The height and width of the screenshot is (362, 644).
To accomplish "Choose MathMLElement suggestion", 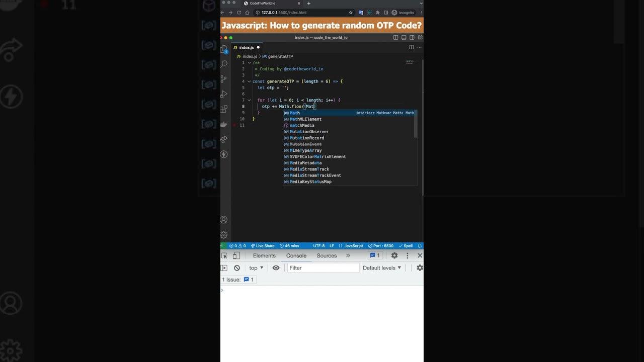I will [x=350, y=119].
